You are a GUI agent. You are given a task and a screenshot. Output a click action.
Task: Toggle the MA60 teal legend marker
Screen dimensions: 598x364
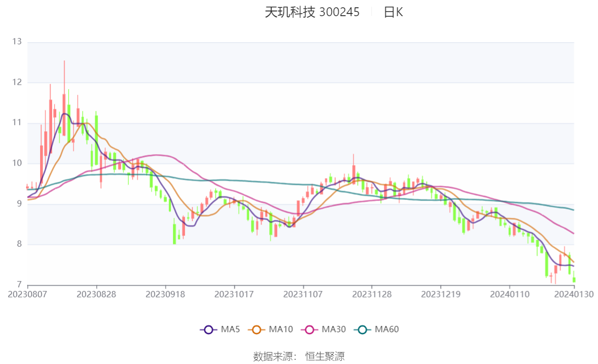363,330
